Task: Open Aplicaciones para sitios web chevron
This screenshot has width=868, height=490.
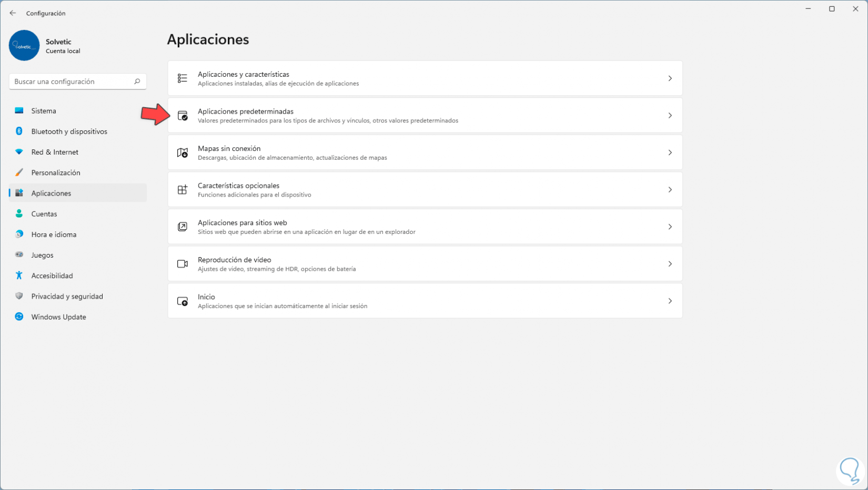Action: (x=670, y=227)
